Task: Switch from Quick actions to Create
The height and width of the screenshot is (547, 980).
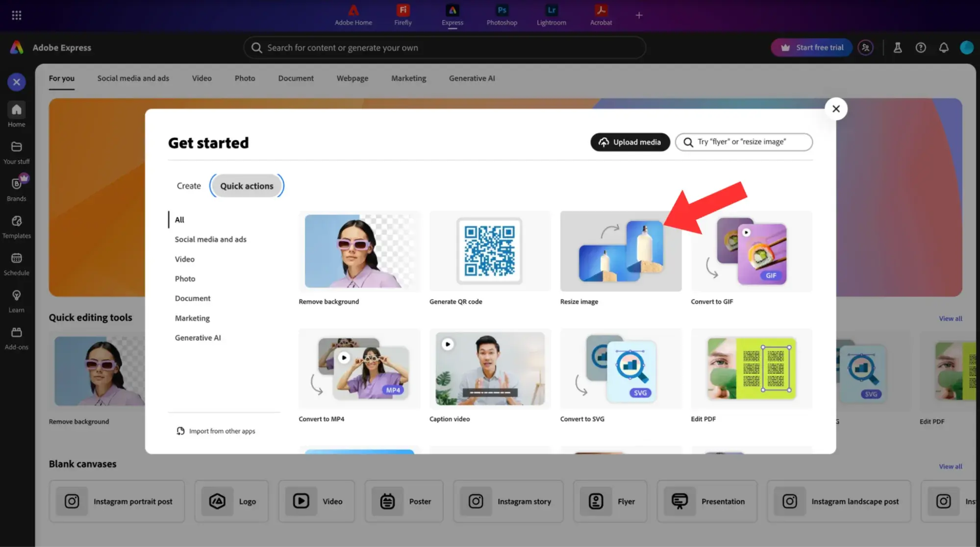Action: click(188, 186)
